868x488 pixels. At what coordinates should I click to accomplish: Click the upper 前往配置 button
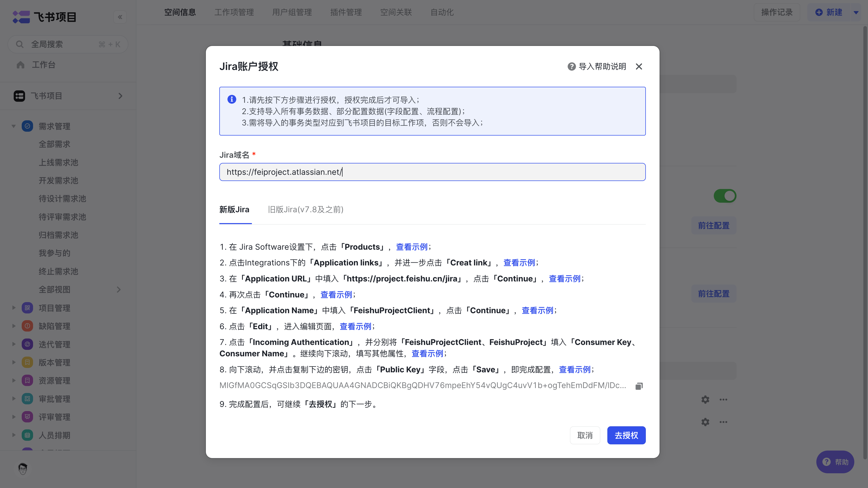pyautogui.click(x=714, y=226)
